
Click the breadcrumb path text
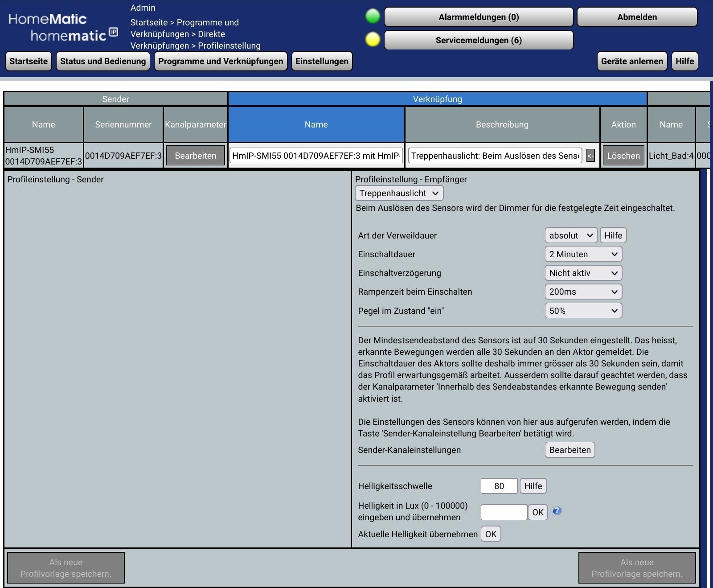coord(195,34)
